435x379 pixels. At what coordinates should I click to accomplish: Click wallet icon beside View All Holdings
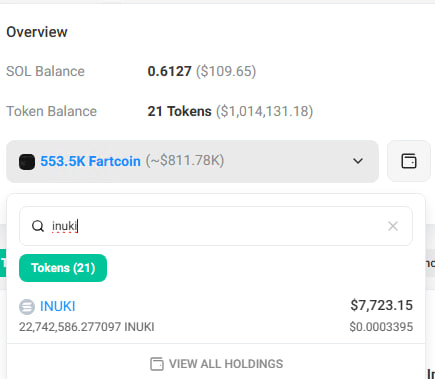tap(157, 364)
